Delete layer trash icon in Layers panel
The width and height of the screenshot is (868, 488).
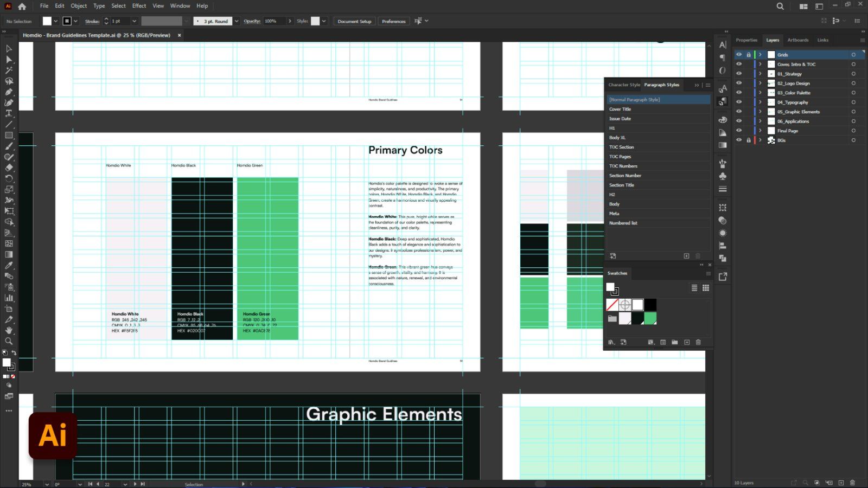852,483
